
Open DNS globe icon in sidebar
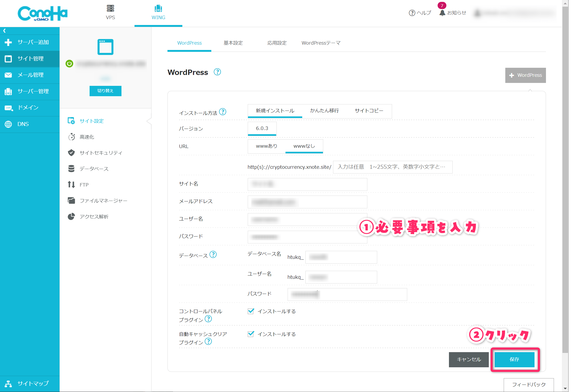click(x=8, y=124)
